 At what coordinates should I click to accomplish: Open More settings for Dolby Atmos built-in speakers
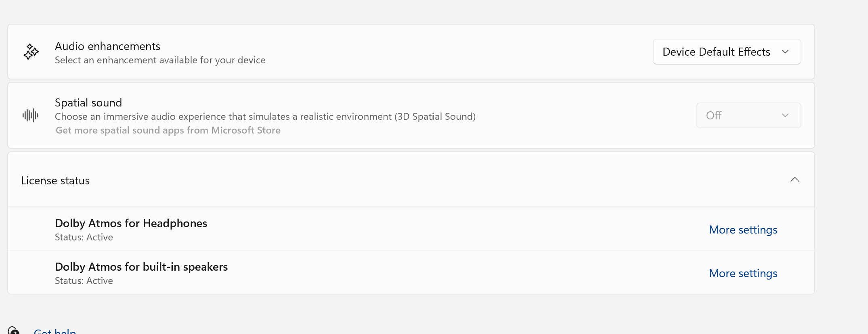coord(742,273)
